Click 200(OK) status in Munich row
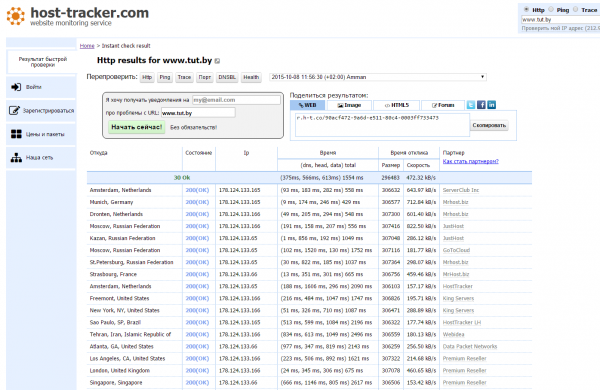 click(x=197, y=202)
